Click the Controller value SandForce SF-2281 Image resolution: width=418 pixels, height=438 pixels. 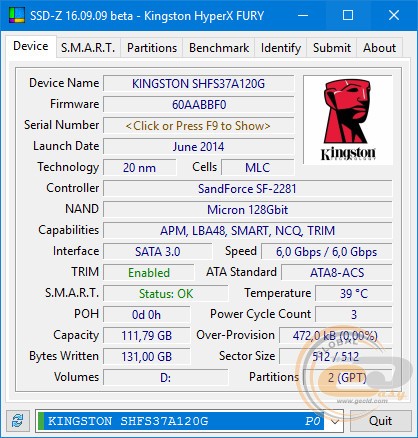247,189
